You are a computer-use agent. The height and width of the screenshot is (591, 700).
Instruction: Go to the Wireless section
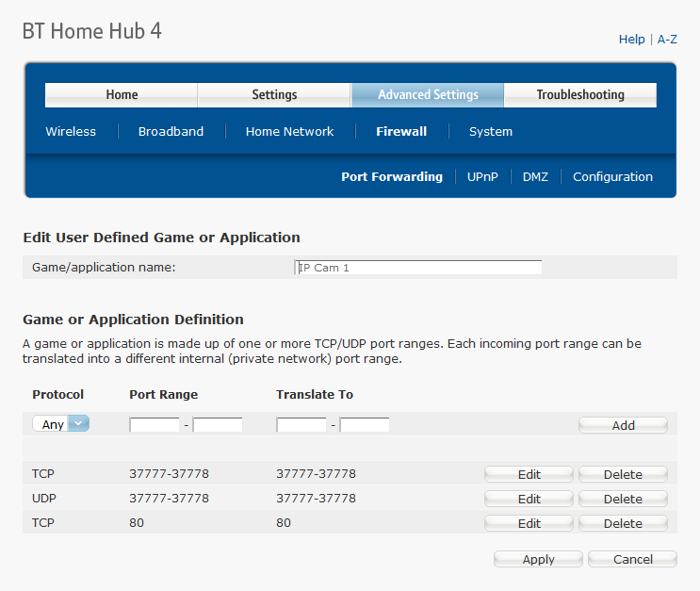[71, 131]
